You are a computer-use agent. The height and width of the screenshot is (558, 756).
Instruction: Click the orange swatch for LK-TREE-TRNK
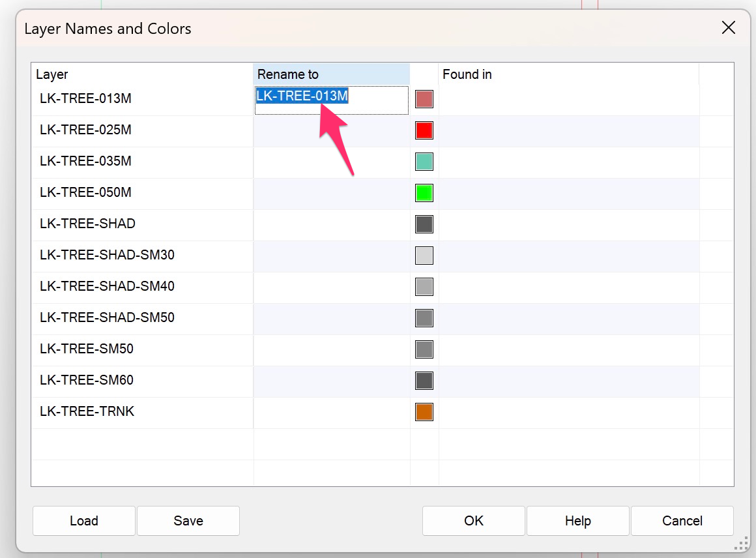click(424, 412)
